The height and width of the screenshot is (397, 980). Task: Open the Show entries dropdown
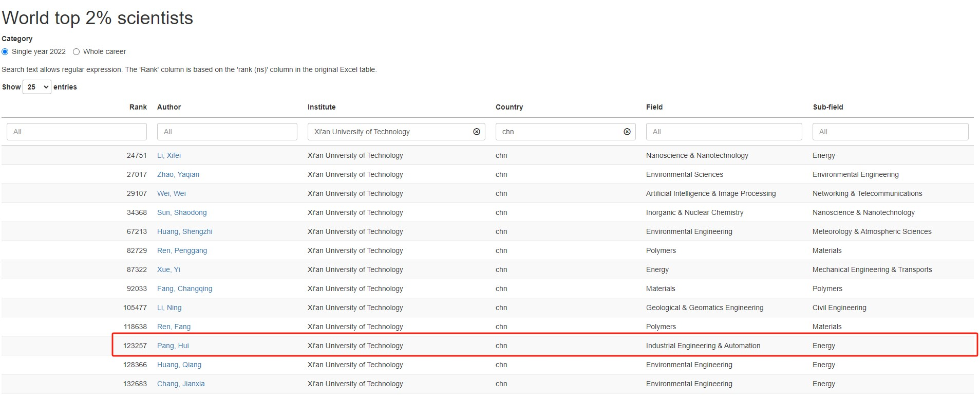[37, 87]
